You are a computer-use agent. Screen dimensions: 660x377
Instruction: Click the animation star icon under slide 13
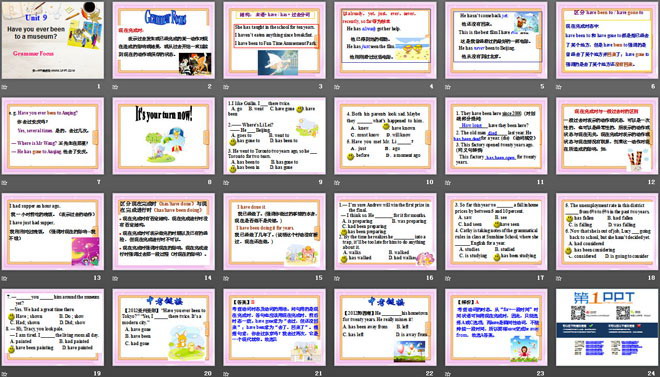coord(4,278)
